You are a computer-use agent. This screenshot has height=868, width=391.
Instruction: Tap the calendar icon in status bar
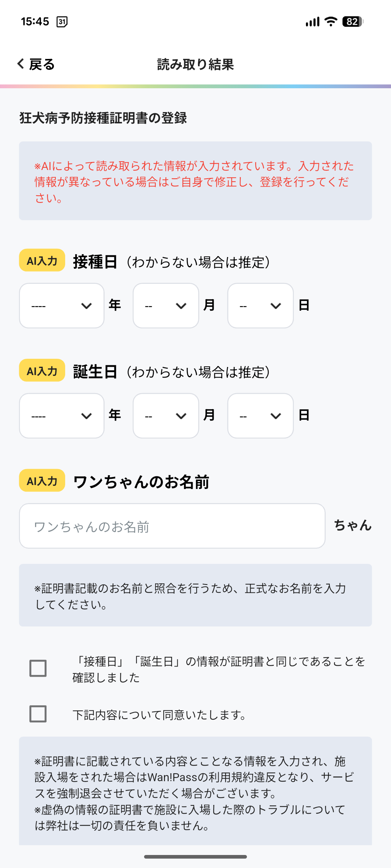(62, 22)
